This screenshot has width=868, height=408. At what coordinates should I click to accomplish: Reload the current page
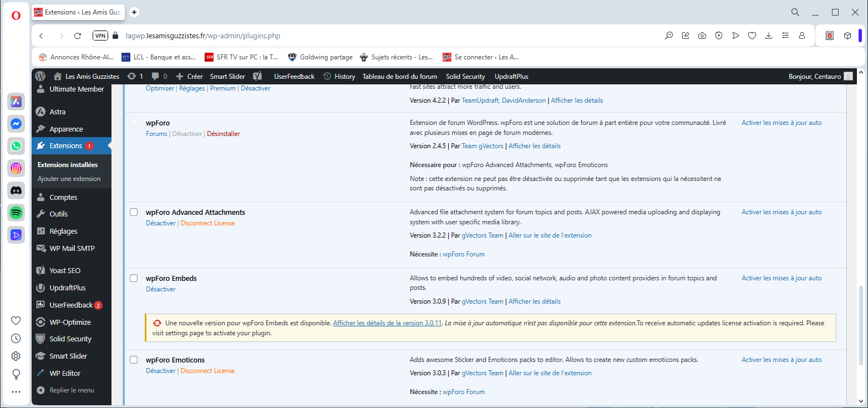[x=78, y=36]
